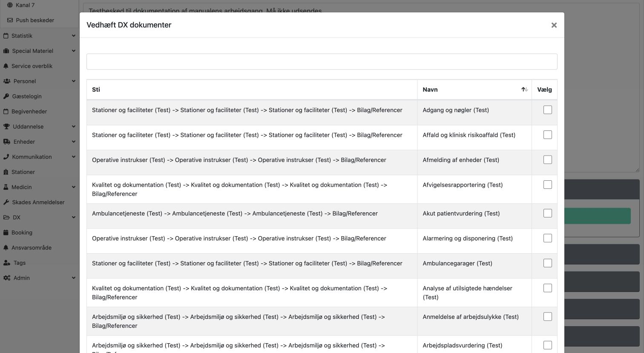This screenshot has width=644, height=353.
Task: Click the Push beskeder envelope icon
Action: (10, 20)
